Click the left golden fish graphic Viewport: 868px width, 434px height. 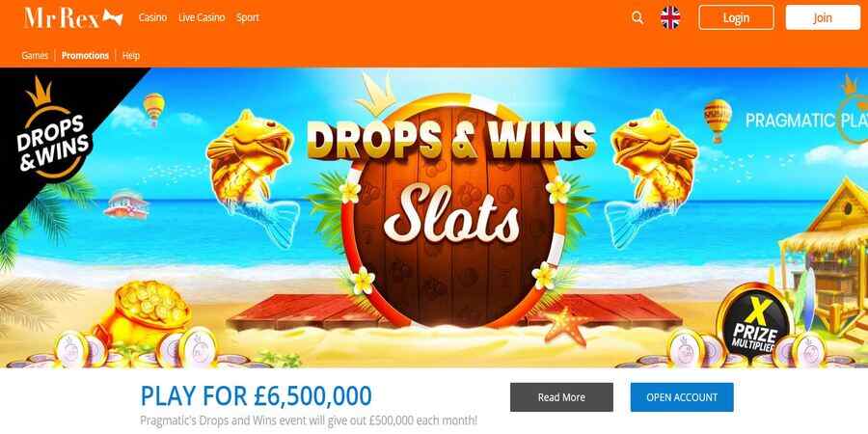pyautogui.click(x=252, y=174)
